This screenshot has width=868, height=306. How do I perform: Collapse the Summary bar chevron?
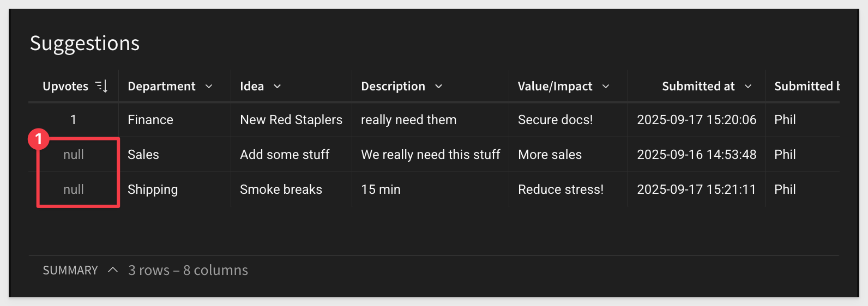click(113, 270)
